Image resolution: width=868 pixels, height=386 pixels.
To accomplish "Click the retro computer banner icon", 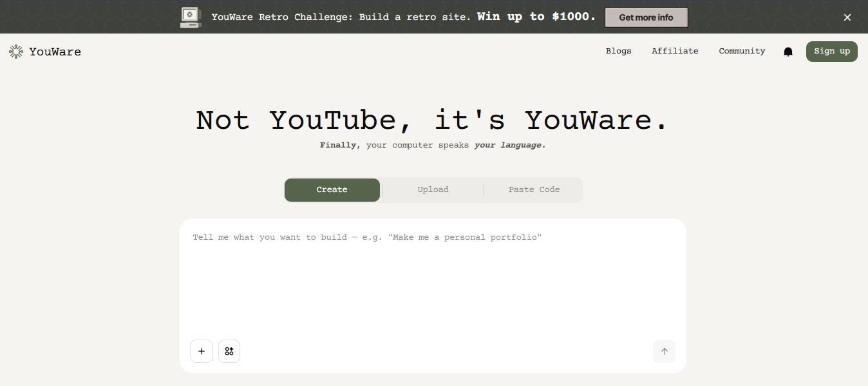I will [x=191, y=17].
